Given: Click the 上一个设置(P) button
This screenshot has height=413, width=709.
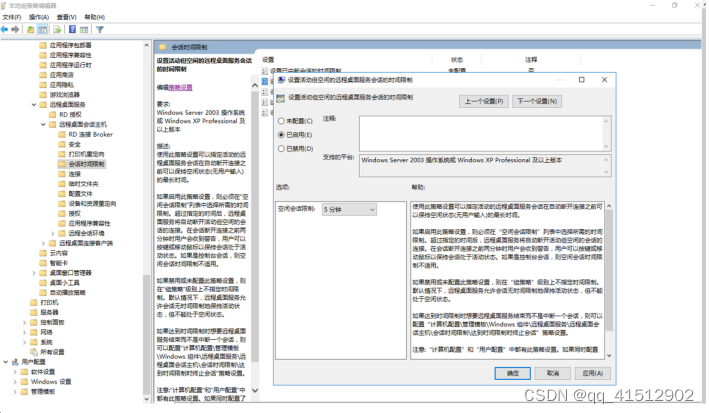Looking at the screenshot, I should (x=484, y=101).
